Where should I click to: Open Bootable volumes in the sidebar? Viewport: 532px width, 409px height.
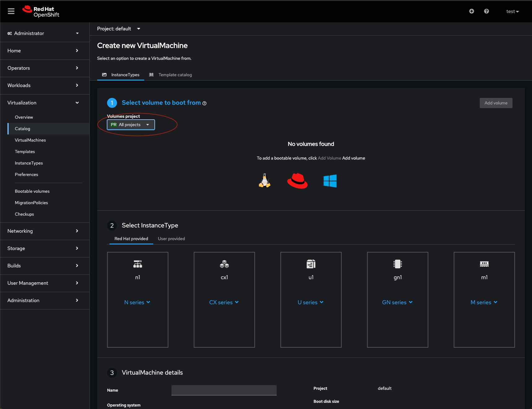pyautogui.click(x=32, y=191)
